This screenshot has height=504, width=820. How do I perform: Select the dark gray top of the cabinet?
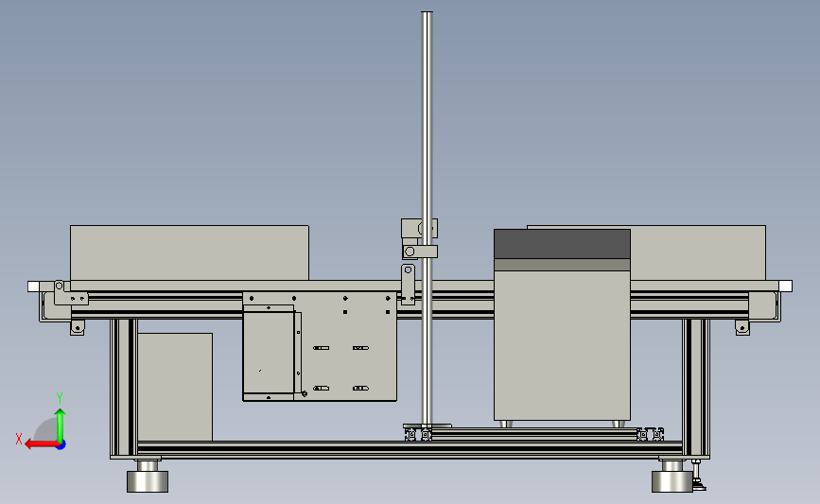click(x=562, y=244)
